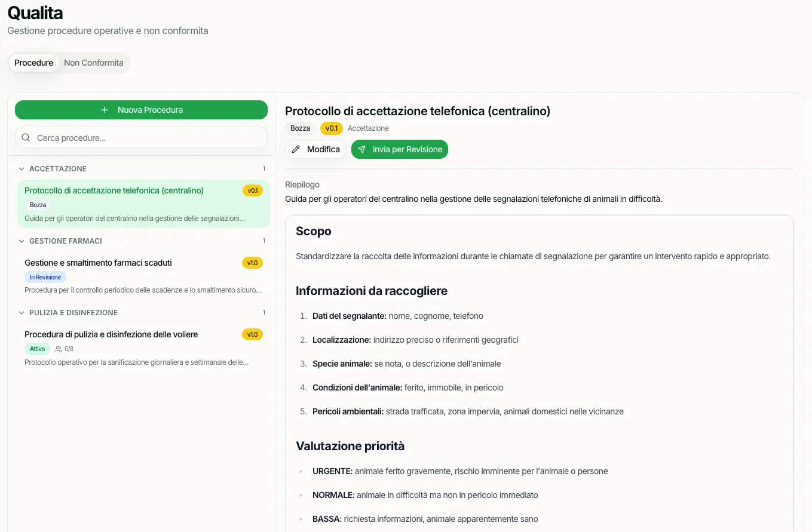The image size is (812, 532).
Task: Click v1.0 badge on Gestione farmaci scaduti
Action: [253, 263]
